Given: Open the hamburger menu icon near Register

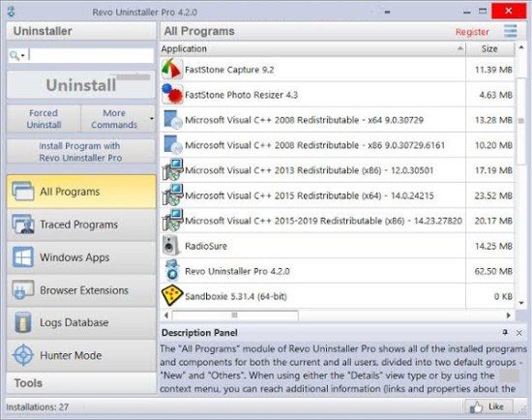Looking at the screenshot, I should 511,31.
